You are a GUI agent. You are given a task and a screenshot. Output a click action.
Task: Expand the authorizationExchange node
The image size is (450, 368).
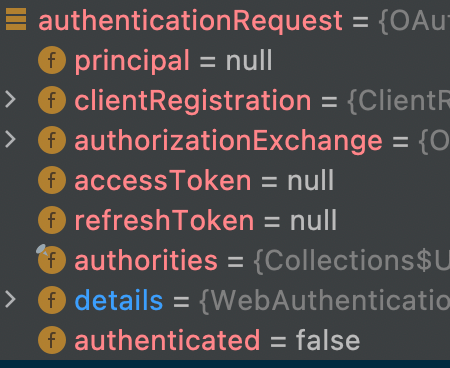click(11, 140)
